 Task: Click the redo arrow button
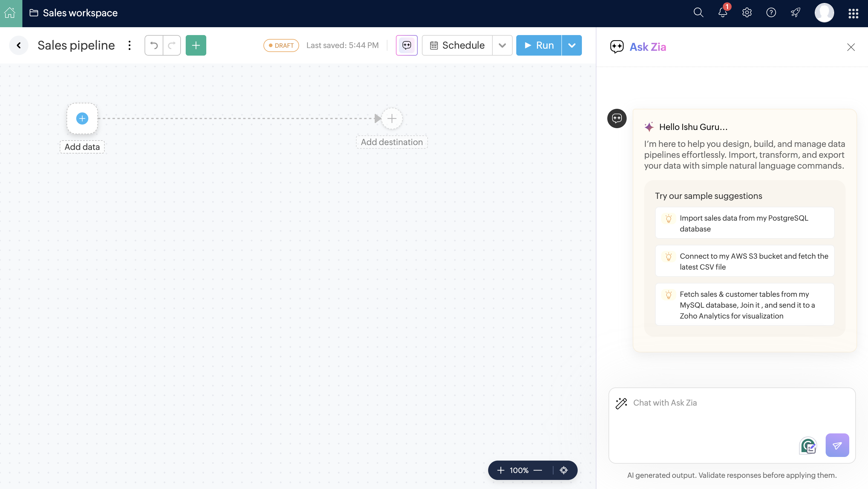[x=172, y=45]
